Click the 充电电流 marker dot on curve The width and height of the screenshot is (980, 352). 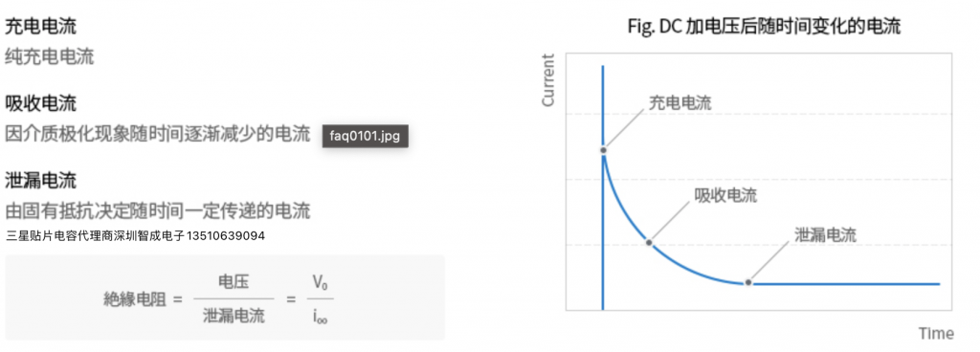click(x=603, y=150)
